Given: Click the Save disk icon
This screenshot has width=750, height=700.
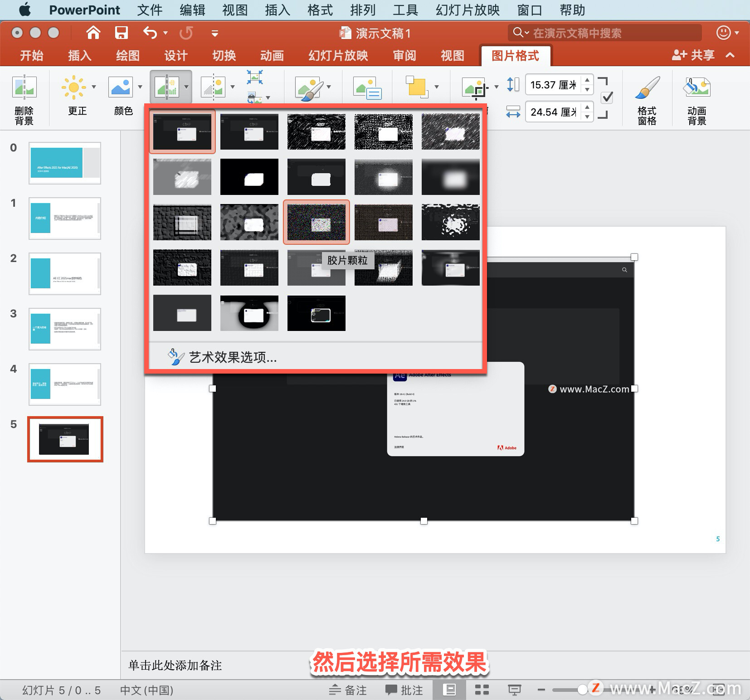Looking at the screenshot, I should pyautogui.click(x=121, y=33).
